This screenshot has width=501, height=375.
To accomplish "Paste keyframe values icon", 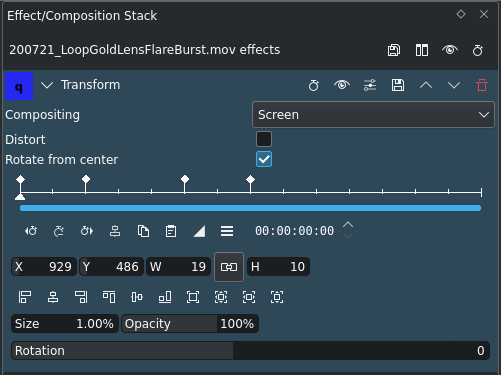I will pyautogui.click(x=171, y=231).
